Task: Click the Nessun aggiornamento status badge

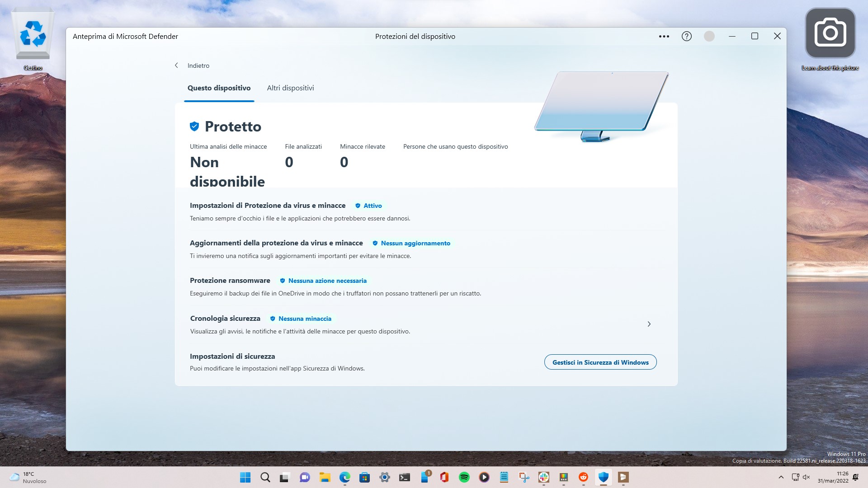Action: tap(411, 243)
